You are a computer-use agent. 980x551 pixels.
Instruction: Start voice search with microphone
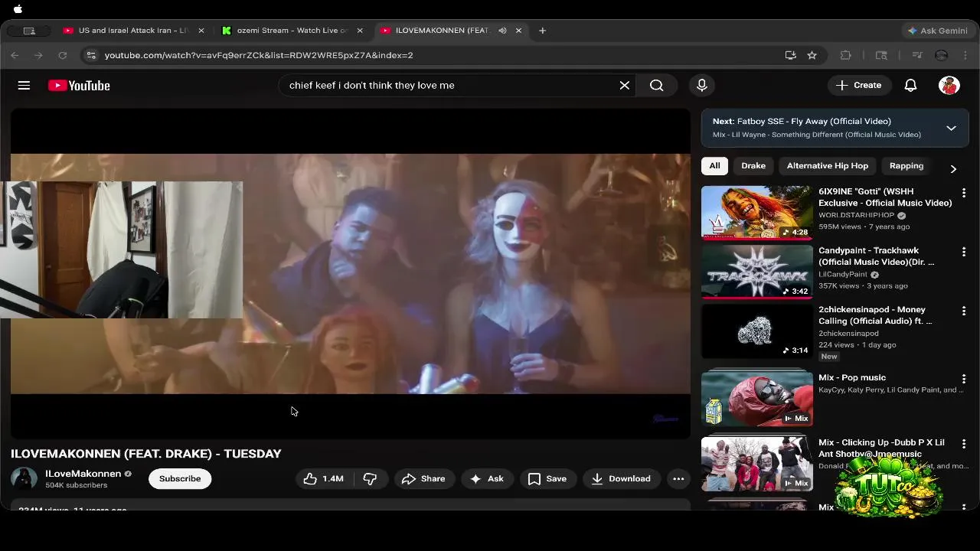(x=701, y=85)
